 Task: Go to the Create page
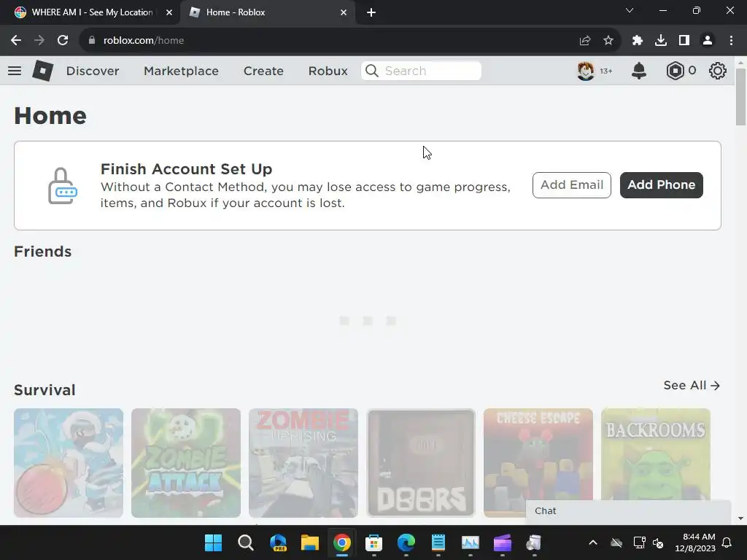tap(263, 71)
